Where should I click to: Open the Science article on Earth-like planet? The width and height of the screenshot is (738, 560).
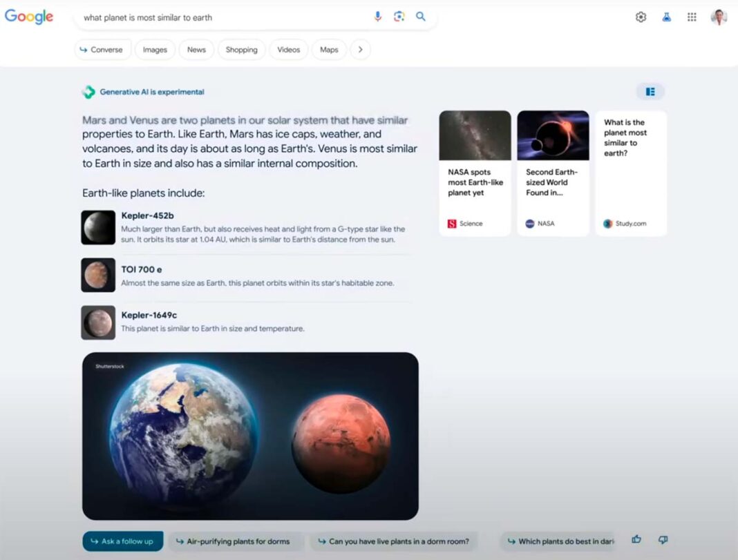click(475, 173)
